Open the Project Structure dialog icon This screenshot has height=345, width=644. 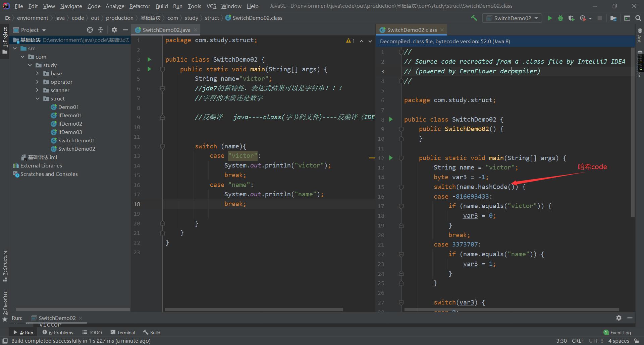click(x=613, y=18)
